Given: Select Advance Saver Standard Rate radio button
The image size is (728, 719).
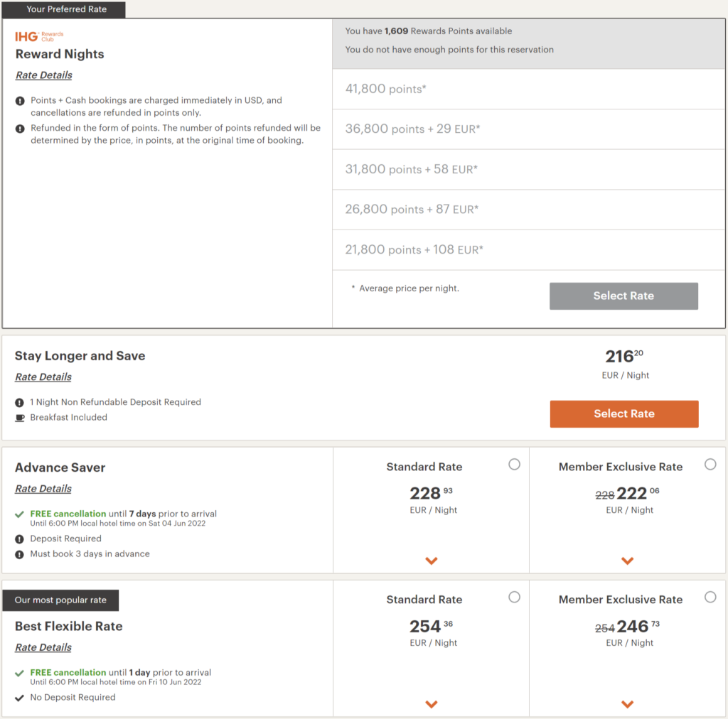Looking at the screenshot, I should [514, 464].
